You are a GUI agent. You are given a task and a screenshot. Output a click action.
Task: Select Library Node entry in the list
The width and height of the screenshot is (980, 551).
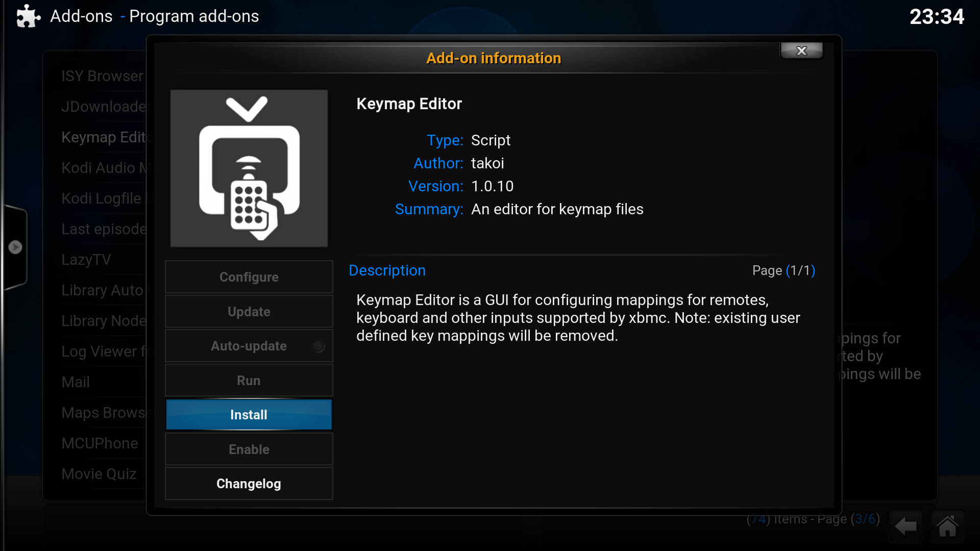[104, 321]
